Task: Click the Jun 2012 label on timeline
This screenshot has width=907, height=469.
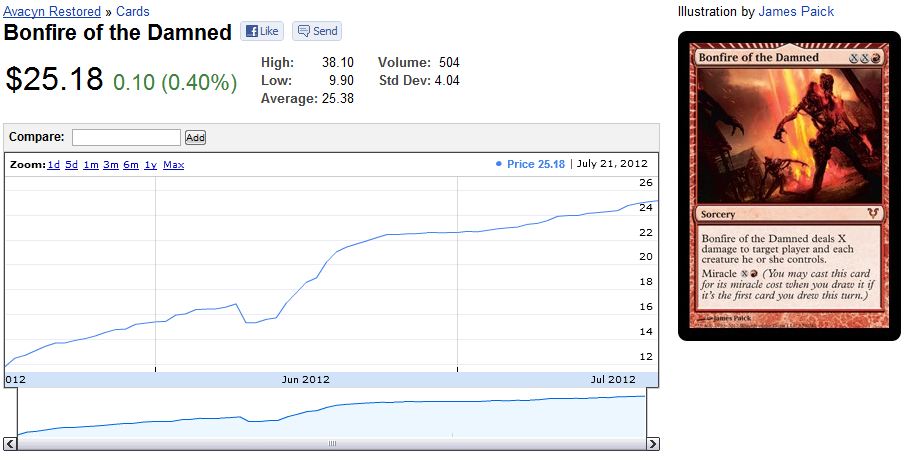Action: click(305, 380)
